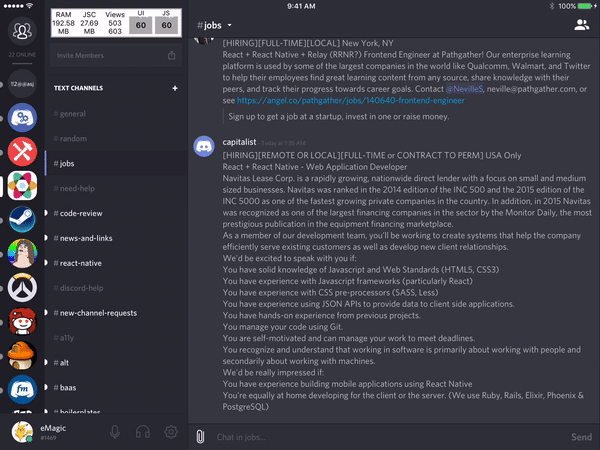Switch to the Steam logo server
Viewport: 600px width, 450px height.
tap(22, 220)
